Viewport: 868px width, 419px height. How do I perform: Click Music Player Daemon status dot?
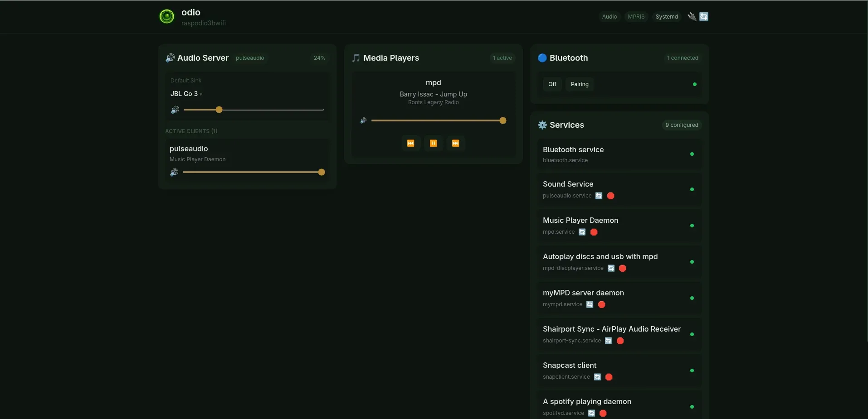click(x=692, y=226)
